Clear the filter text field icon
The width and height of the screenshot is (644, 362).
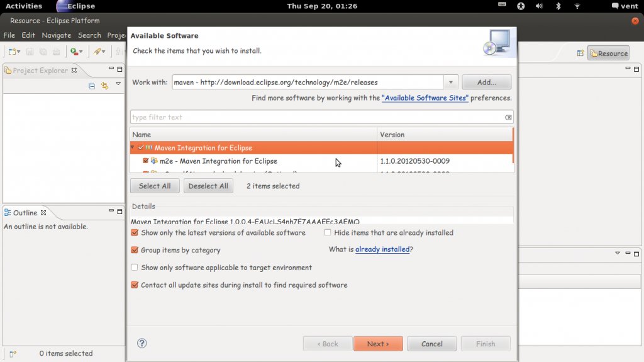(x=508, y=117)
